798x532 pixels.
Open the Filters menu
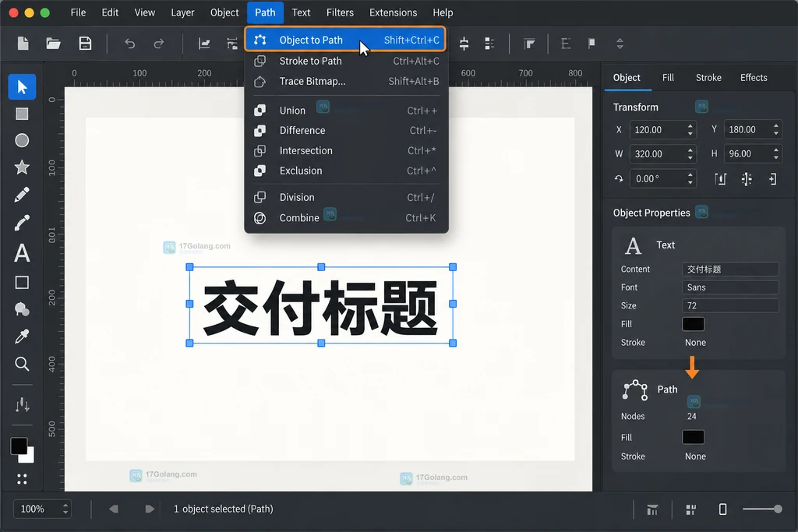(x=340, y=12)
